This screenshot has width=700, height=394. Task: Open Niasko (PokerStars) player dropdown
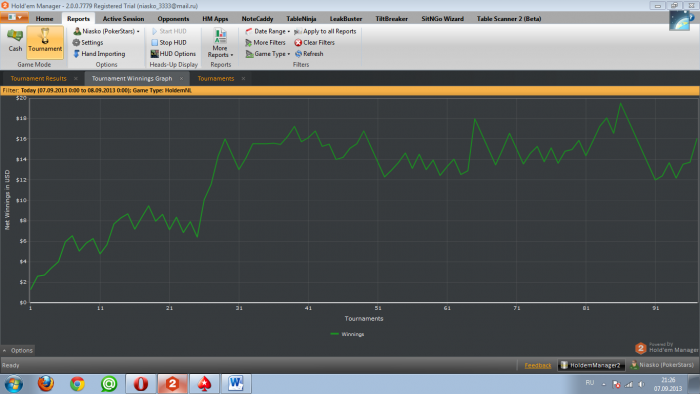[x=106, y=31]
